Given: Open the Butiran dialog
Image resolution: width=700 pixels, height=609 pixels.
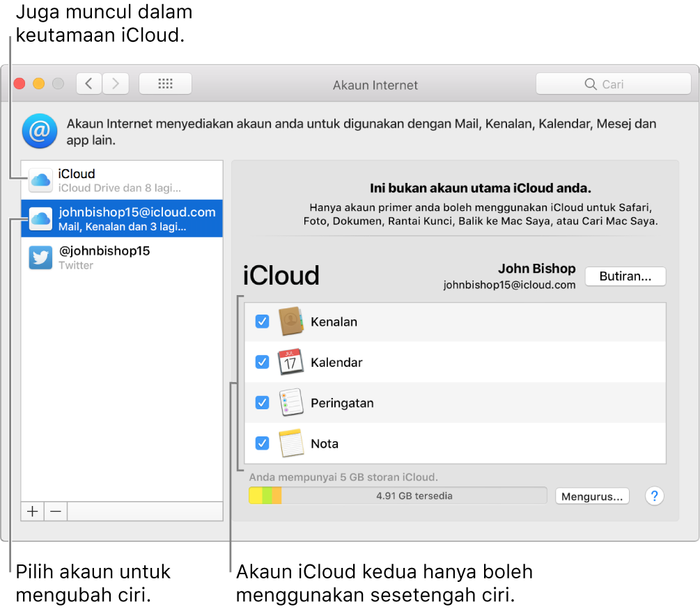Looking at the screenshot, I should [x=625, y=276].
